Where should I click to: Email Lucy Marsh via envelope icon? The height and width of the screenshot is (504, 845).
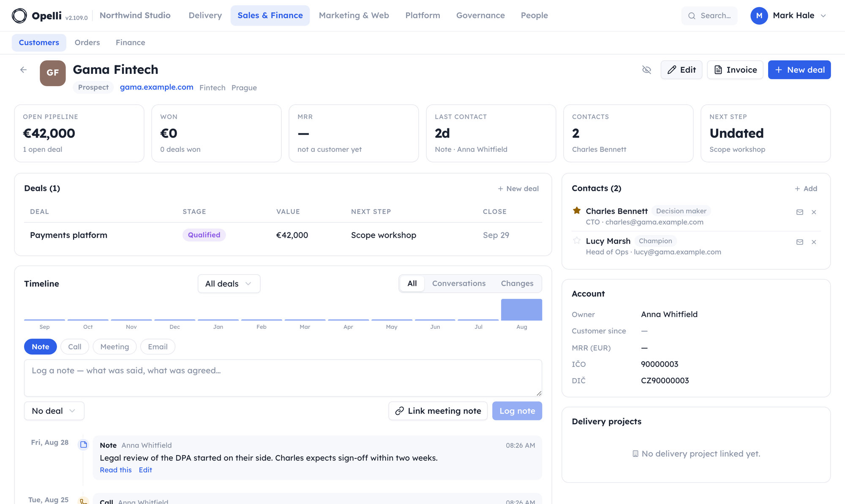point(800,242)
